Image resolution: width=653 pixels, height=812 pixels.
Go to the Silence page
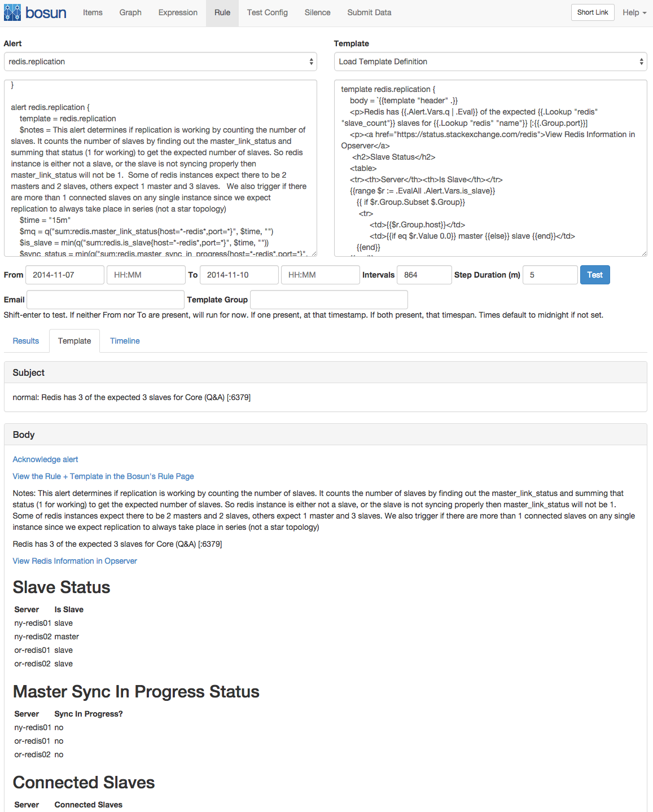click(x=317, y=12)
